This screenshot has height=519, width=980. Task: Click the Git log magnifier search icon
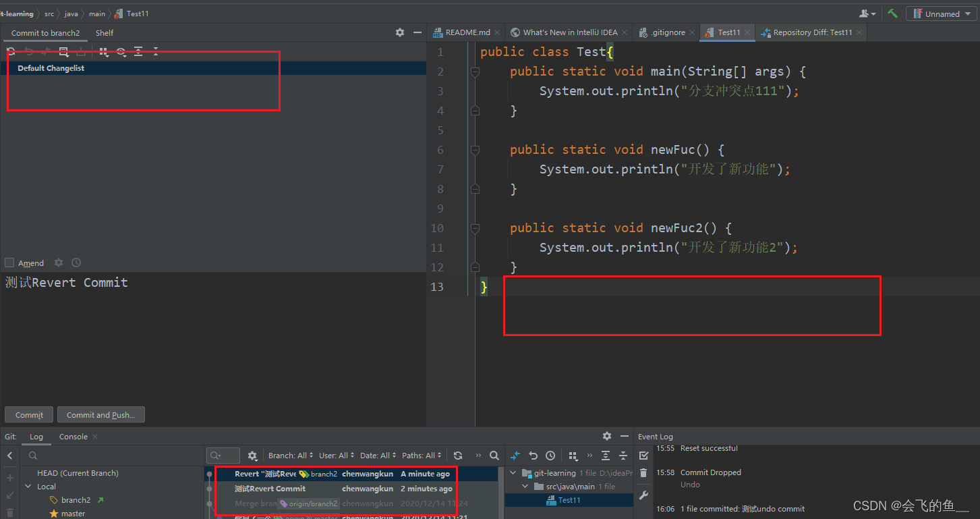coord(494,456)
